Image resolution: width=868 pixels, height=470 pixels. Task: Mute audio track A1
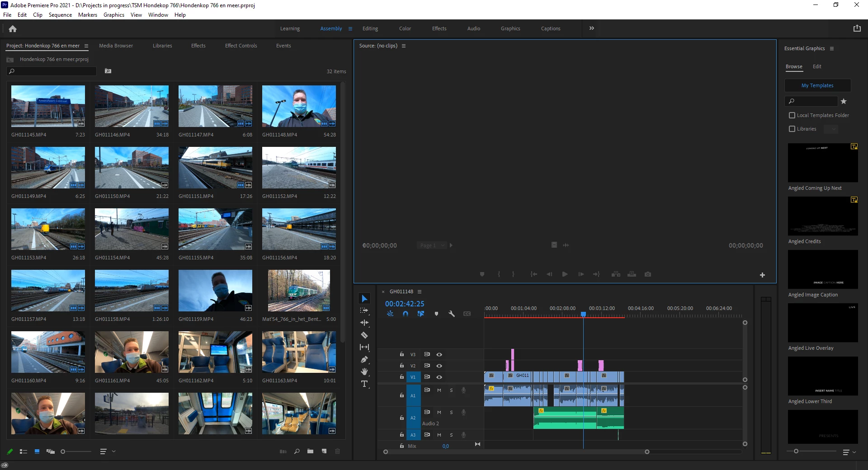(439, 390)
